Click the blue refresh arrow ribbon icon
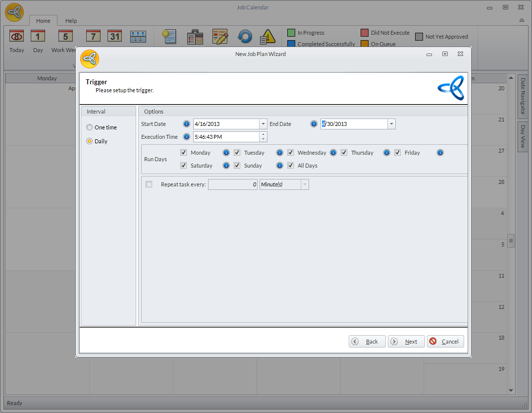 (x=245, y=37)
